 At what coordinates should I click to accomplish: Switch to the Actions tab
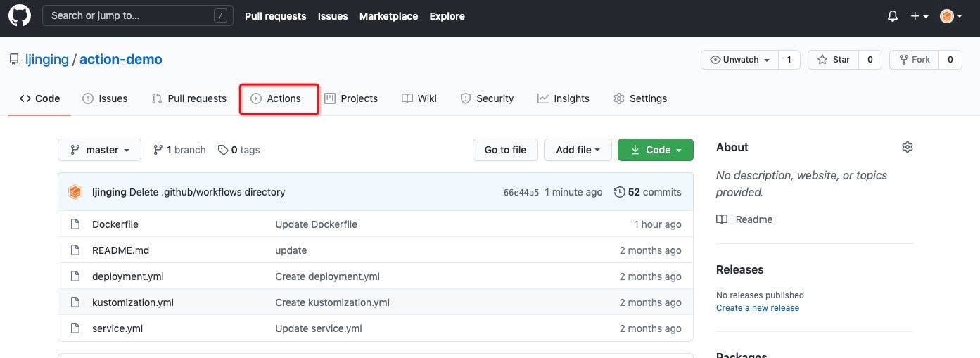tap(276, 98)
